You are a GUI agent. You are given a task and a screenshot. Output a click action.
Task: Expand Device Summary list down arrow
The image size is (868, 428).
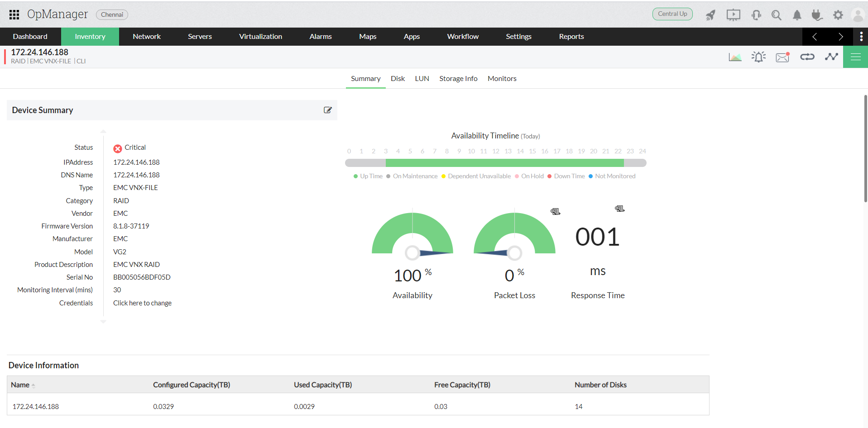103,322
